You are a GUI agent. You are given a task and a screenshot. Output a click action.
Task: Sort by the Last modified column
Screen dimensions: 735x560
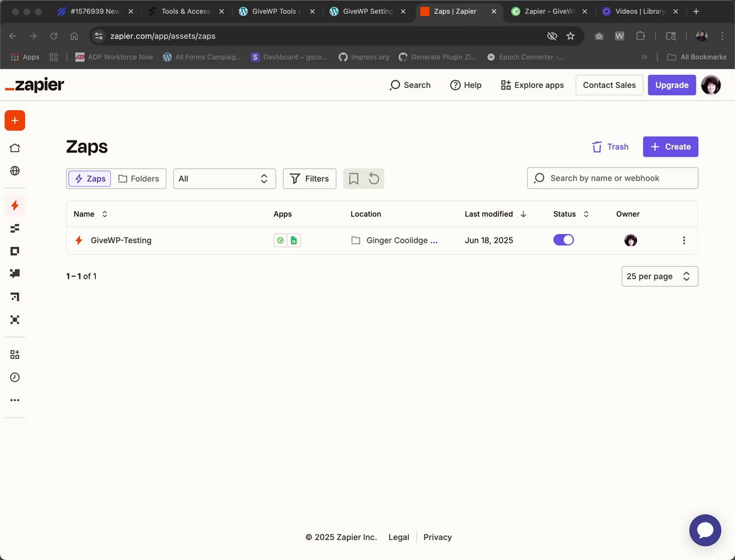tap(496, 214)
